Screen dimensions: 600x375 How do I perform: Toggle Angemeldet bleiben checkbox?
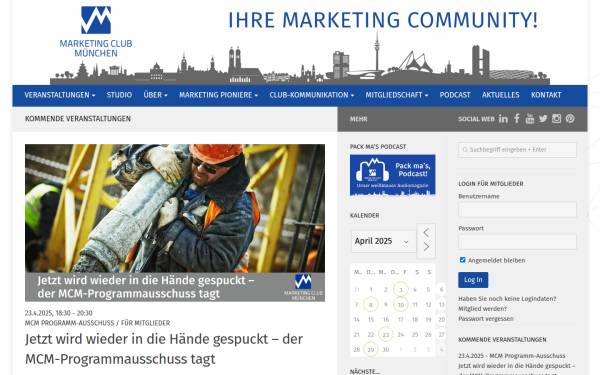463,260
